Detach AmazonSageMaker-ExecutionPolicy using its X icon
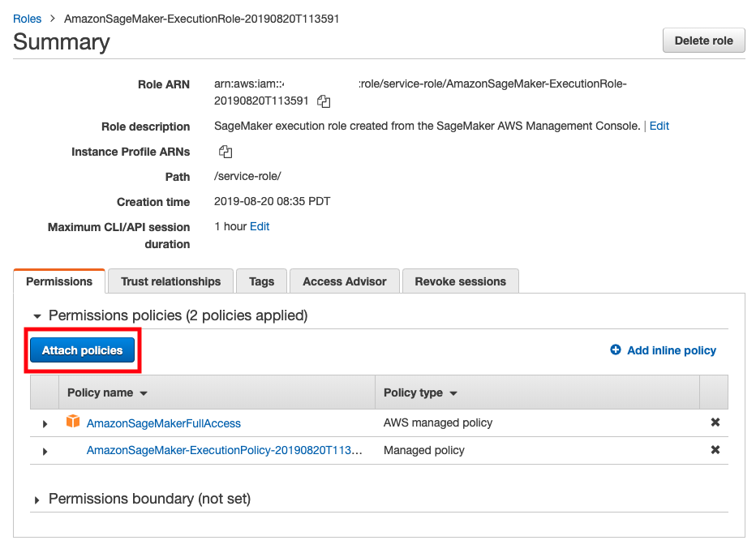This screenshot has width=756, height=549. coord(715,450)
